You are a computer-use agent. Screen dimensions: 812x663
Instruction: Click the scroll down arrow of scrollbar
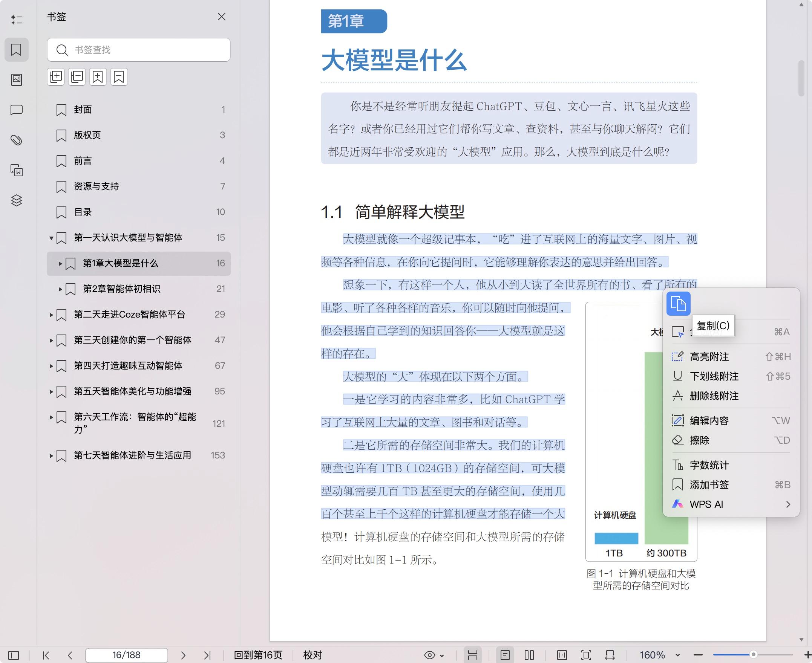(x=801, y=640)
